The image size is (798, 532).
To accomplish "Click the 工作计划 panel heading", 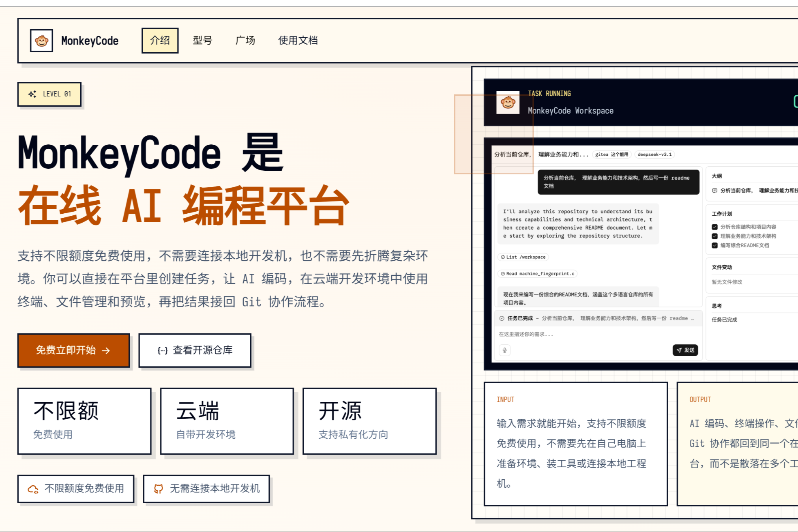I will 722,214.
